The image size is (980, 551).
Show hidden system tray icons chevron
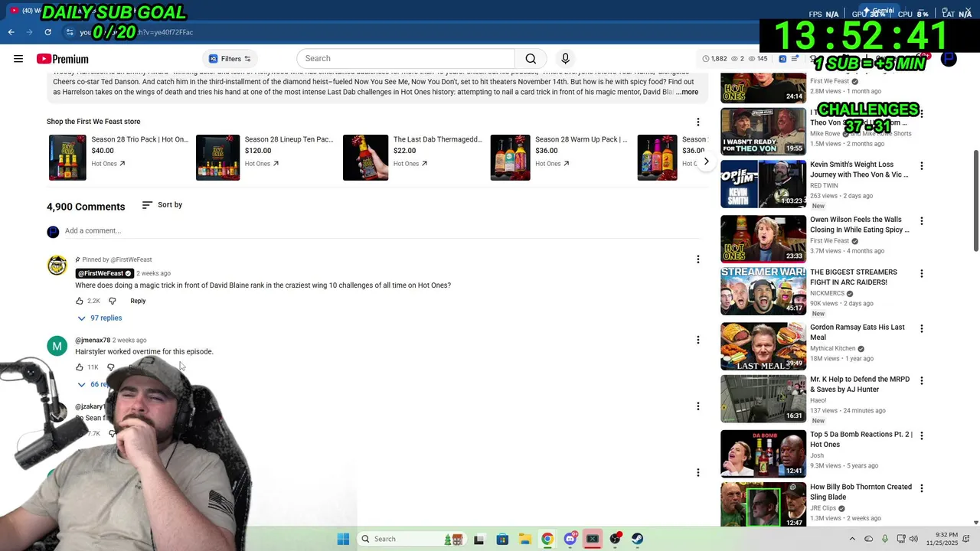852,539
